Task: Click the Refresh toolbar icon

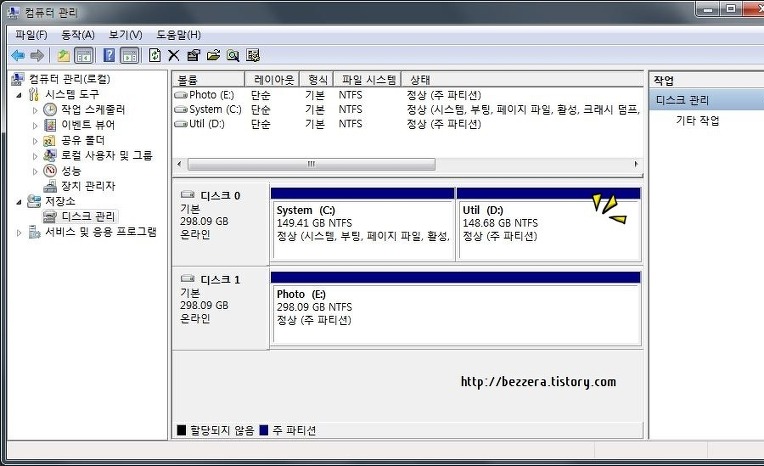Action: pos(154,55)
